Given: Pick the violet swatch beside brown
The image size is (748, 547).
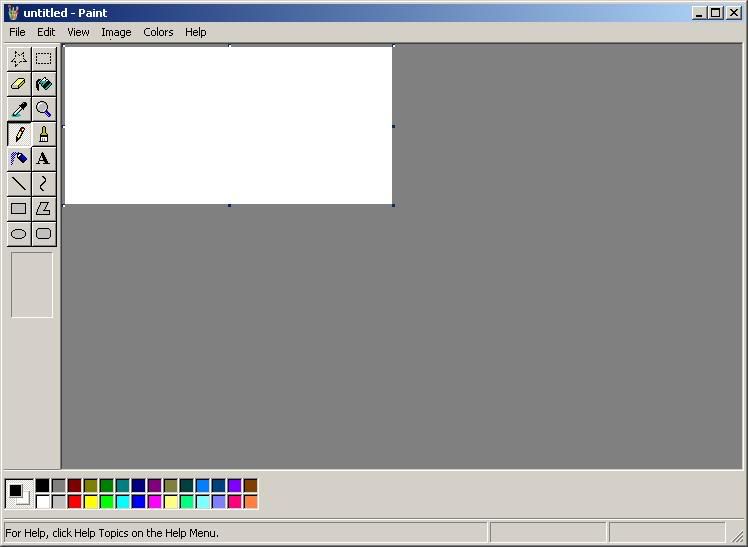Looking at the screenshot, I should (x=234, y=485).
